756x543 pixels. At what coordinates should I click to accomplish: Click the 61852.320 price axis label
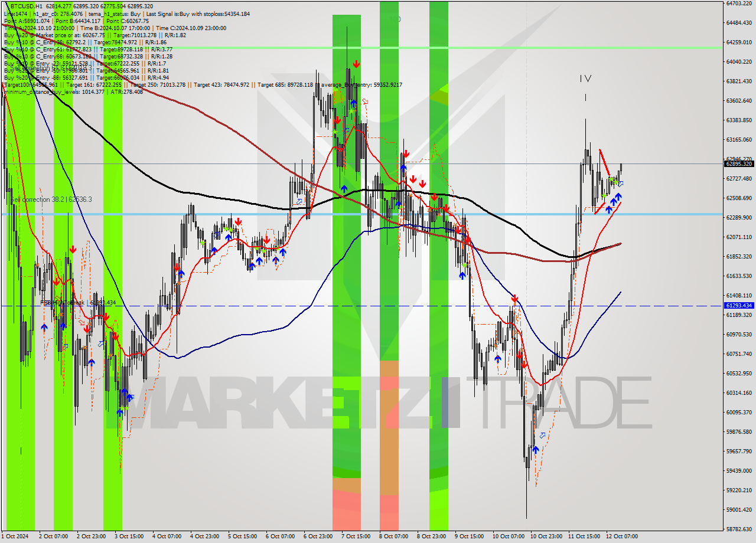738,256
